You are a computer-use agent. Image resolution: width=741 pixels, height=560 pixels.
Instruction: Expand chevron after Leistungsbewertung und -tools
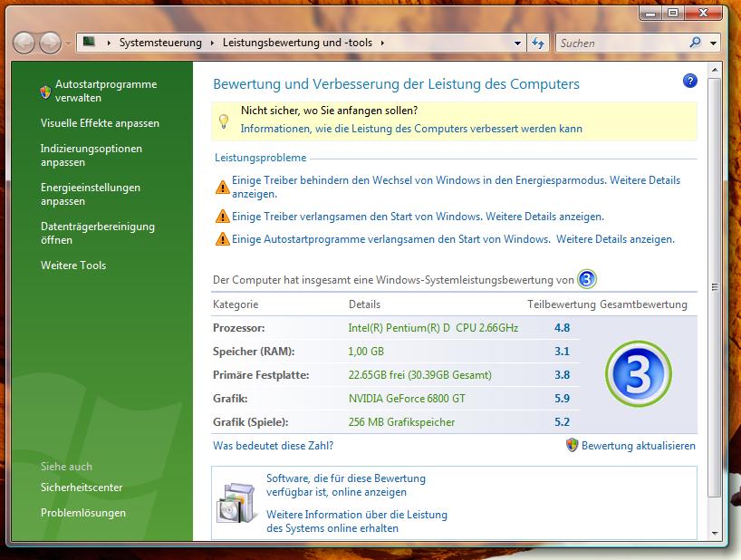pos(382,43)
